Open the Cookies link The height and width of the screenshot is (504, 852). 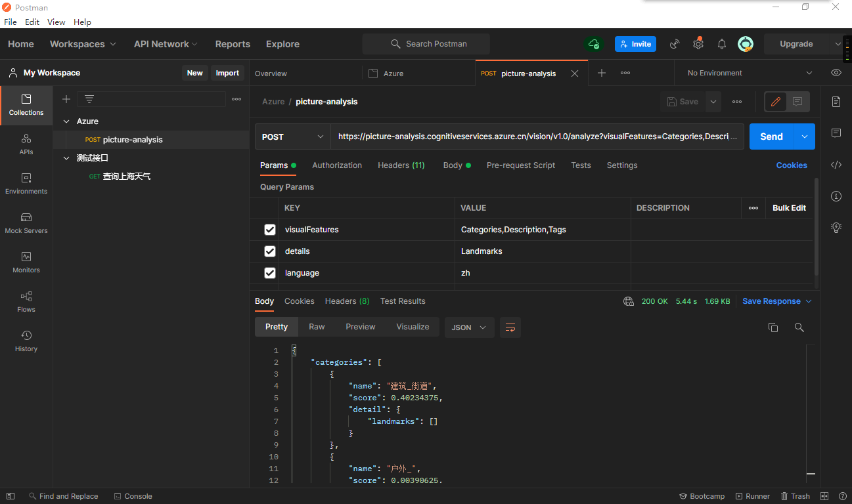(x=792, y=165)
